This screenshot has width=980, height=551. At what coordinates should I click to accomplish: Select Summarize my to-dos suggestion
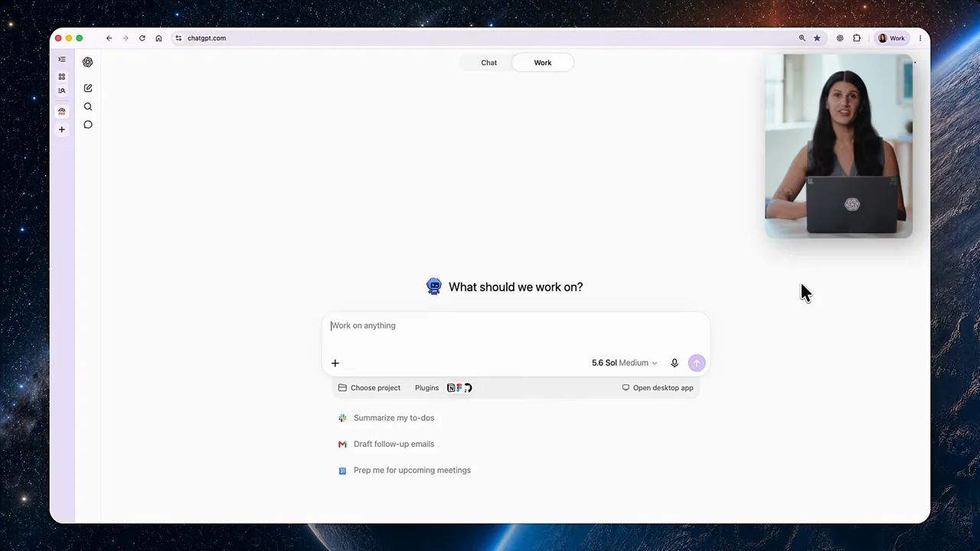387,418
